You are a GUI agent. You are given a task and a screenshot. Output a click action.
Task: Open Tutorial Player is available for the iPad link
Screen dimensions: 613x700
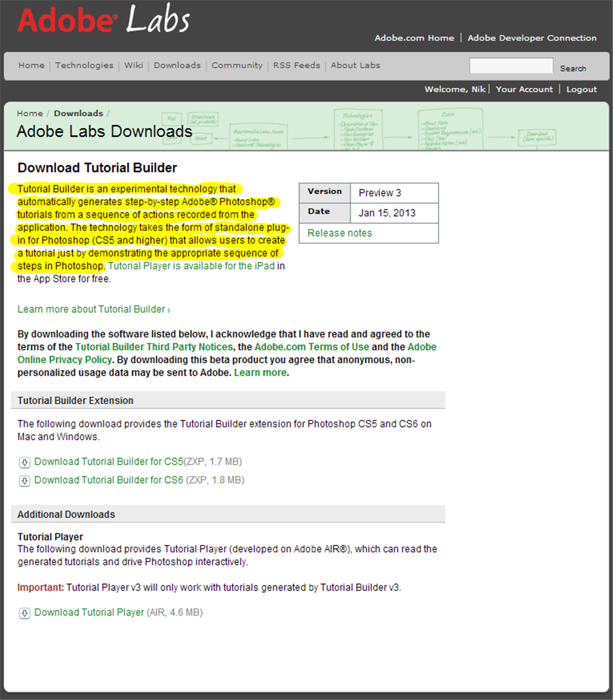[x=191, y=266]
